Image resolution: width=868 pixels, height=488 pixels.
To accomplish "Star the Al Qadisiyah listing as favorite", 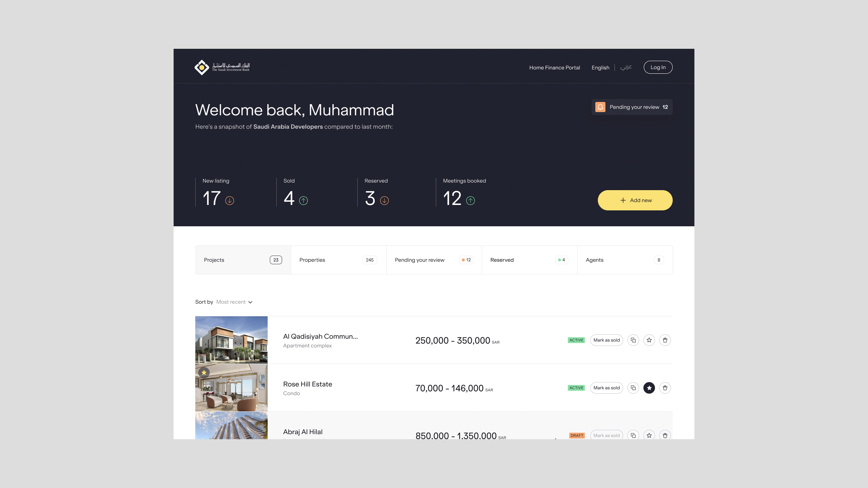I will pos(649,340).
